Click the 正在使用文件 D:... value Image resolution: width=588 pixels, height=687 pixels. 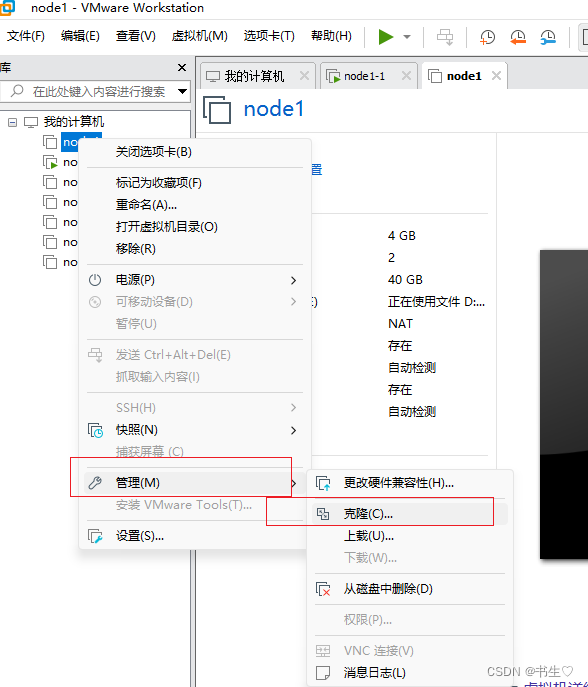(436, 302)
